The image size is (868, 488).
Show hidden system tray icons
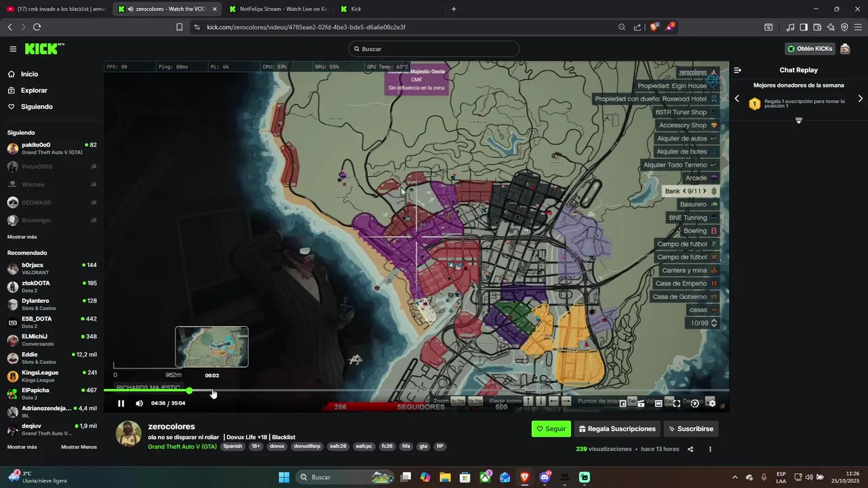coord(734,477)
